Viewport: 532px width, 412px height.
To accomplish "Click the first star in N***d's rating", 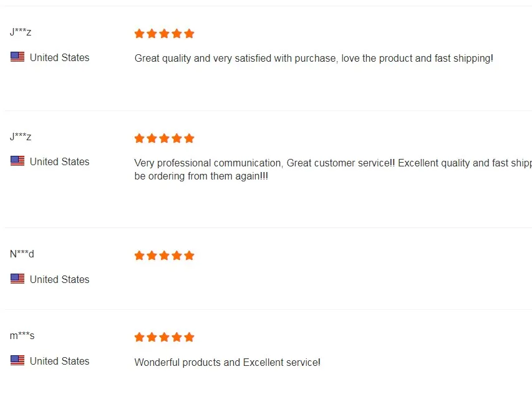I will 140,256.
